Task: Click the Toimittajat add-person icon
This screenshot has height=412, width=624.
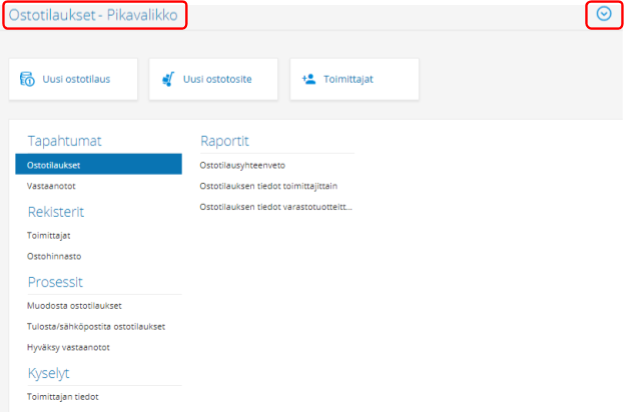Action: pyautogui.click(x=308, y=79)
